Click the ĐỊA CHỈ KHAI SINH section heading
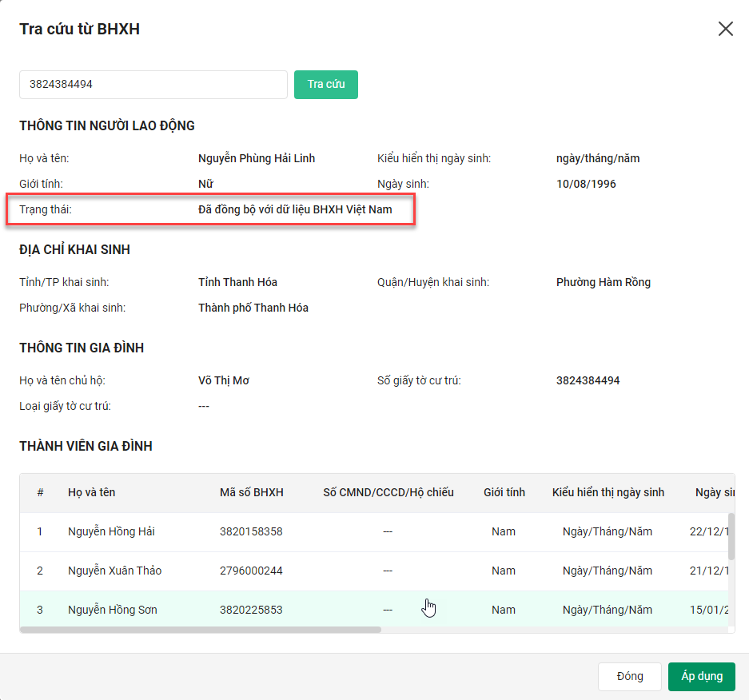This screenshot has height=700, width=749. pos(74,249)
